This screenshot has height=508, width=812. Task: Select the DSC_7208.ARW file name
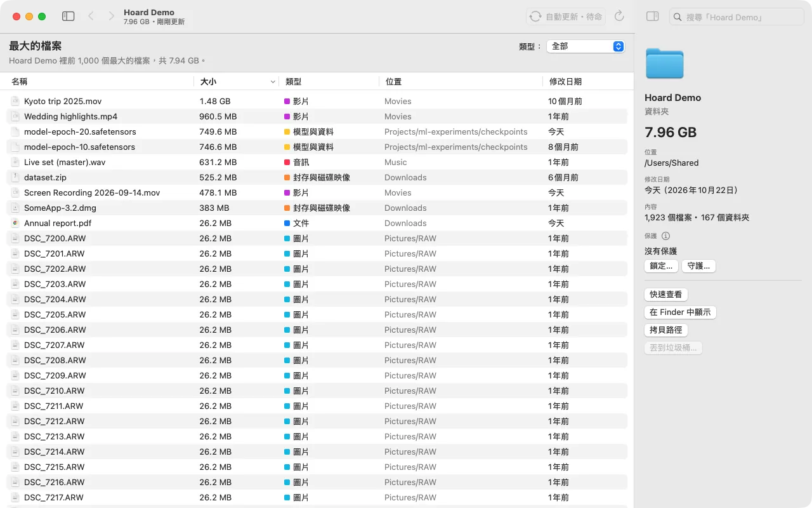tap(55, 360)
